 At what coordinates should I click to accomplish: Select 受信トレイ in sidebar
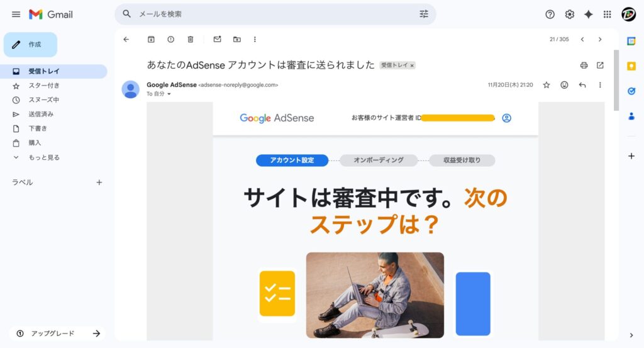coord(53,72)
